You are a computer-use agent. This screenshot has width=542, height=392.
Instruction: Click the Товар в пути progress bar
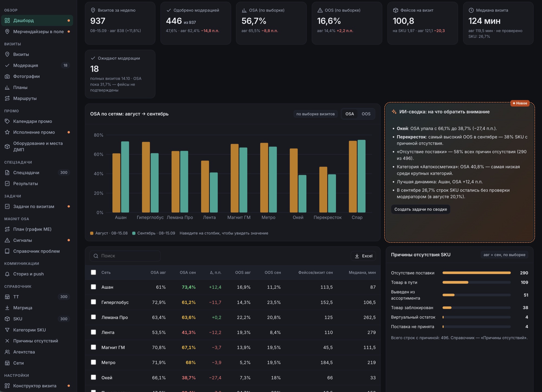pos(476,282)
